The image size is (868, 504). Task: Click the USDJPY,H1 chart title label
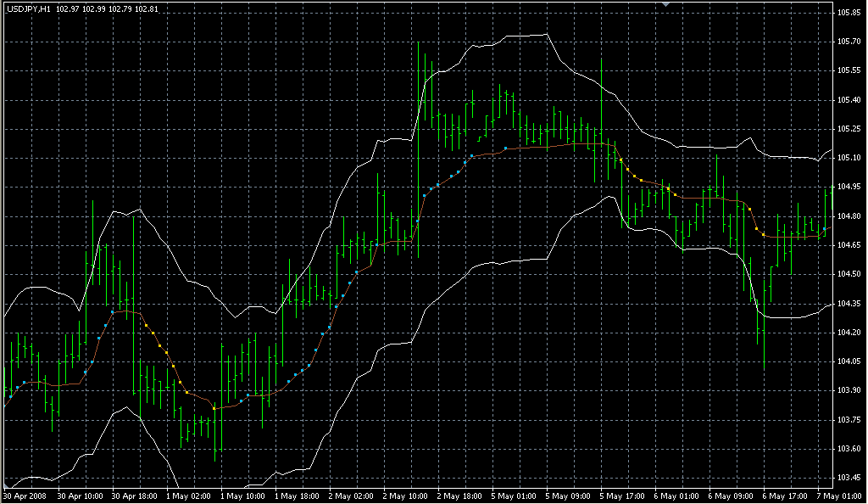(x=29, y=8)
